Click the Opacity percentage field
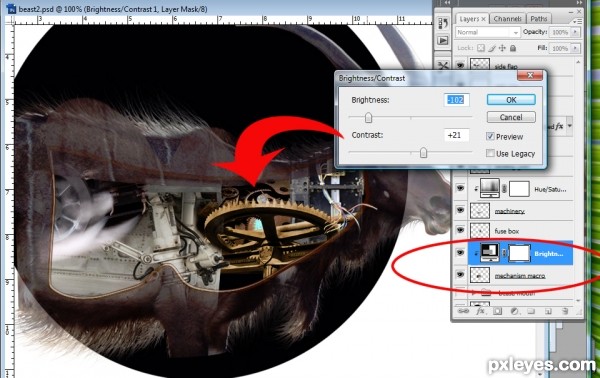 [x=560, y=33]
